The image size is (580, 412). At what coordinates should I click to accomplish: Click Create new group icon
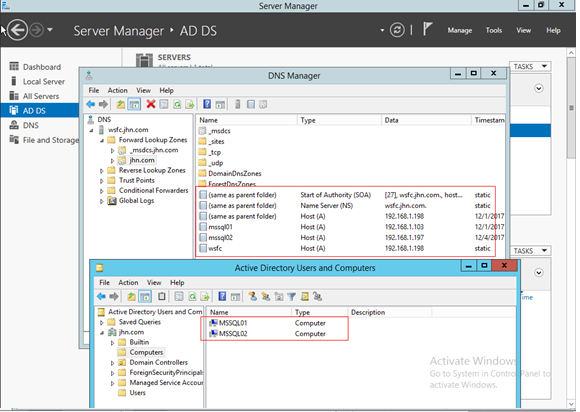pyautogui.click(x=266, y=297)
